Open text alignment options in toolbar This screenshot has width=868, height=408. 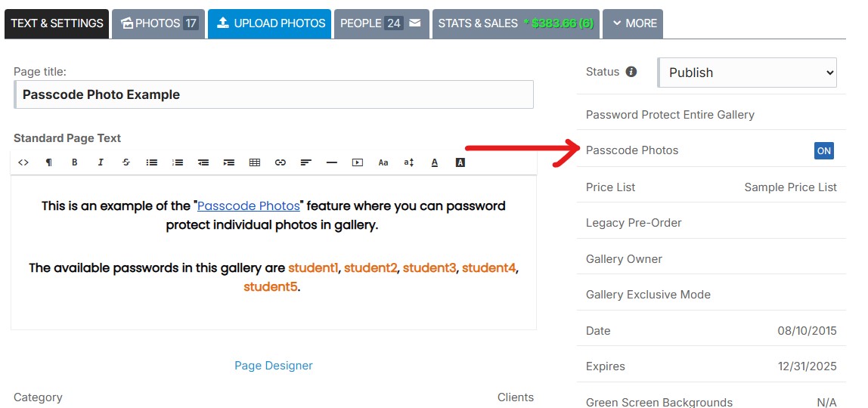pyautogui.click(x=306, y=162)
